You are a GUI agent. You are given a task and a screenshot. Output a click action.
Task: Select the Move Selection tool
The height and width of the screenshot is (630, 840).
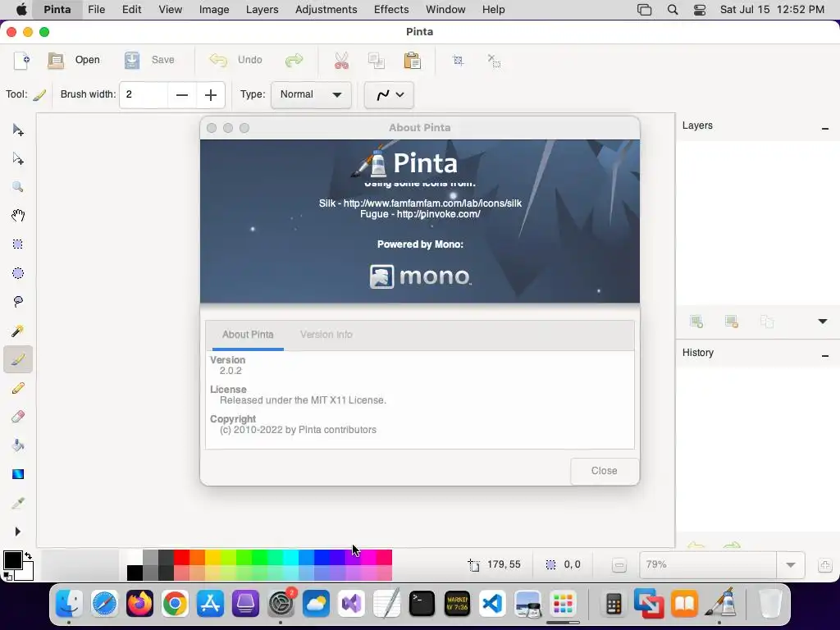(18, 158)
